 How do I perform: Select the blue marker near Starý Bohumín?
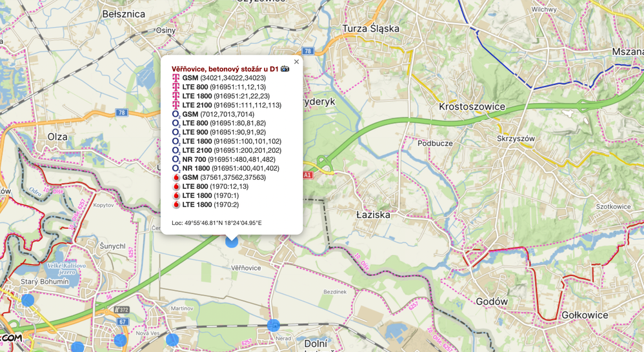pos(28,300)
